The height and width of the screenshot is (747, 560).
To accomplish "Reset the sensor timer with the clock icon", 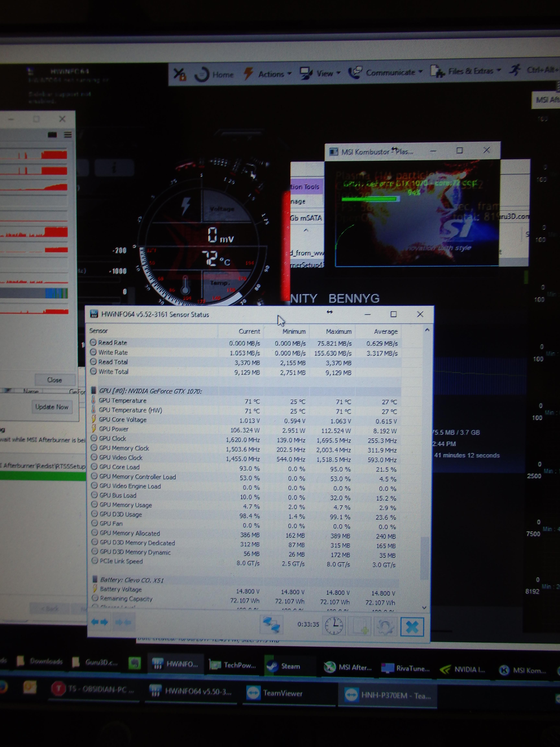I will click(x=334, y=625).
